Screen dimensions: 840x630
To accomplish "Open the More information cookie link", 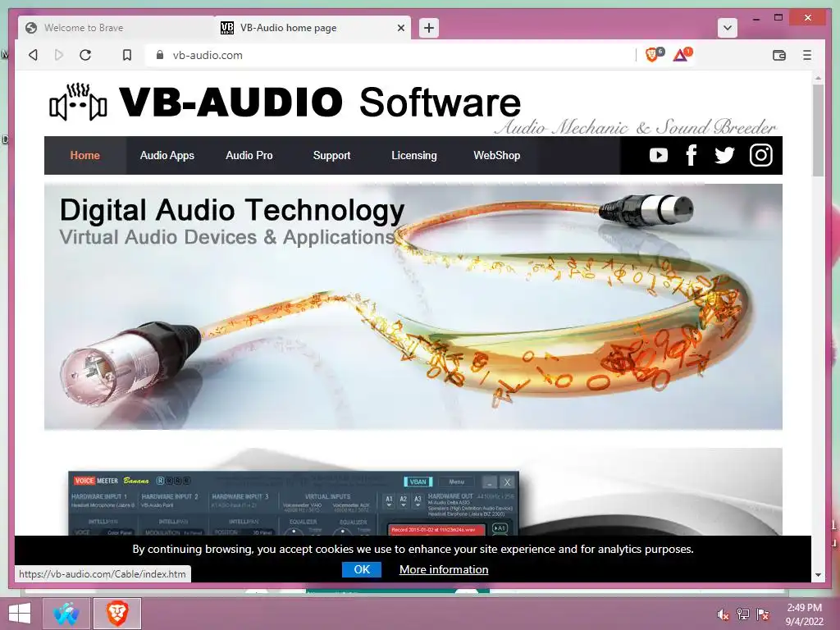I will click(444, 569).
